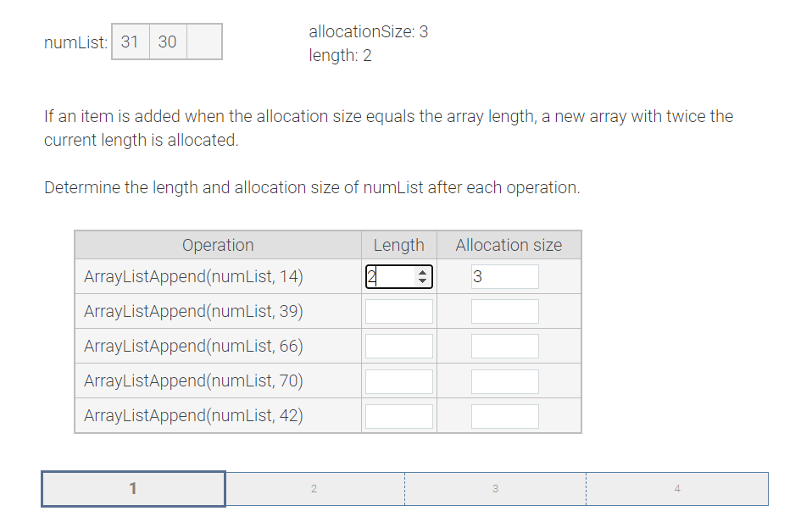This screenshot has width=812, height=511.
Task: Step down the Length value for ArrayListAppend 14
Action: [424, 280]
